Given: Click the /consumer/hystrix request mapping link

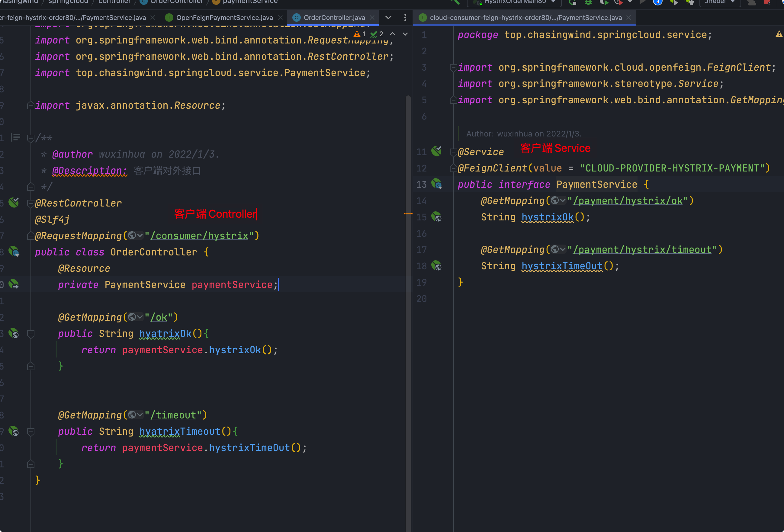Looking at the screenshot, I should pyautogui.click(x=199, y=236).
